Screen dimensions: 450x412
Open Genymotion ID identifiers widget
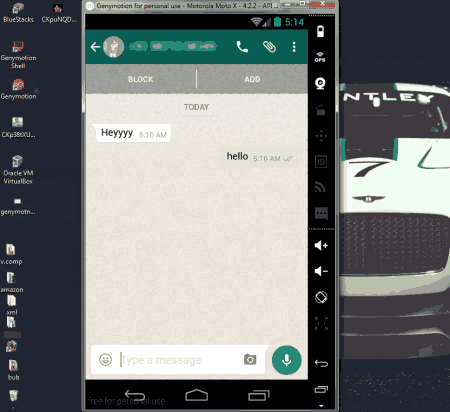[x=321, y=162]
